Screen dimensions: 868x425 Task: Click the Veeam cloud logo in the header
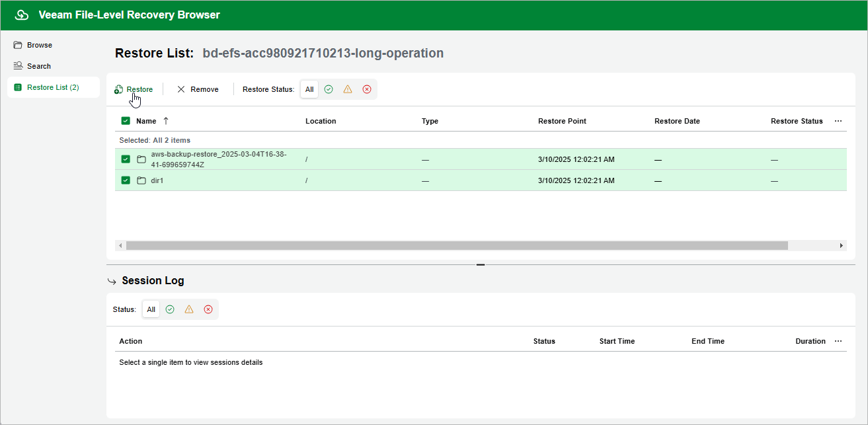[x=21, y=14]
